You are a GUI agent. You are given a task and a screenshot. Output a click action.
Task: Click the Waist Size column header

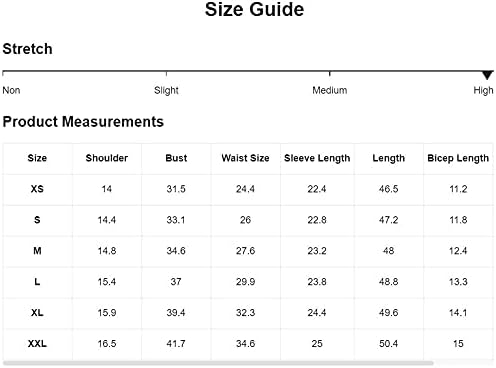pyautogui.click(x=245, y=158)
